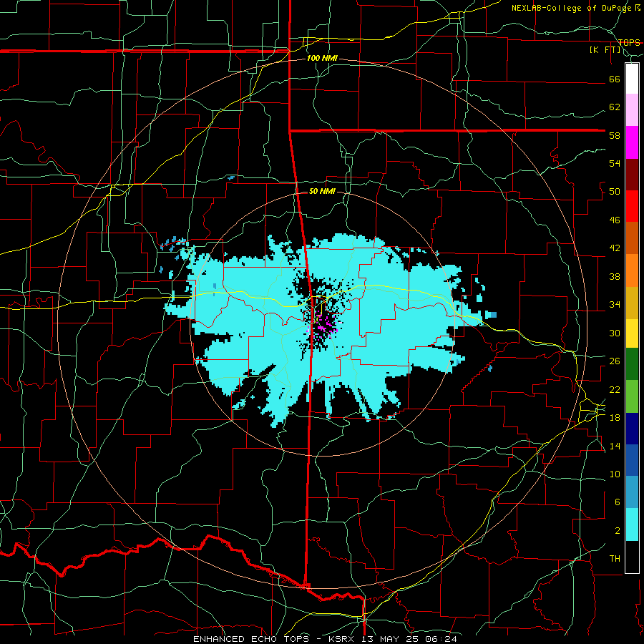The image size is (644, 644).
Task: Click the legend value 26
Action: click(615, 361)
